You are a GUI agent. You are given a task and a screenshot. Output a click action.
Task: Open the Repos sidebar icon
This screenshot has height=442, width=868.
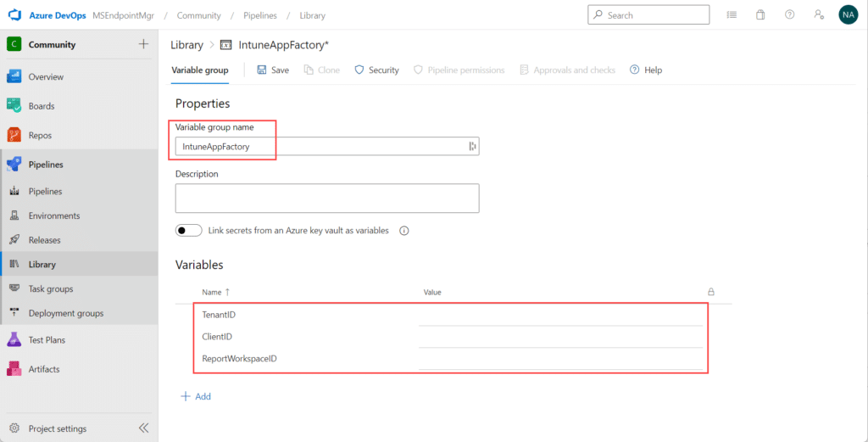(x=14, y=135)
